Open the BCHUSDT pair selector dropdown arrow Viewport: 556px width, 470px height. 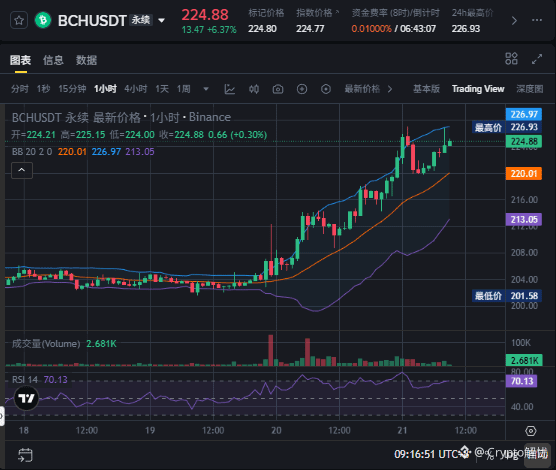(161, 21)
